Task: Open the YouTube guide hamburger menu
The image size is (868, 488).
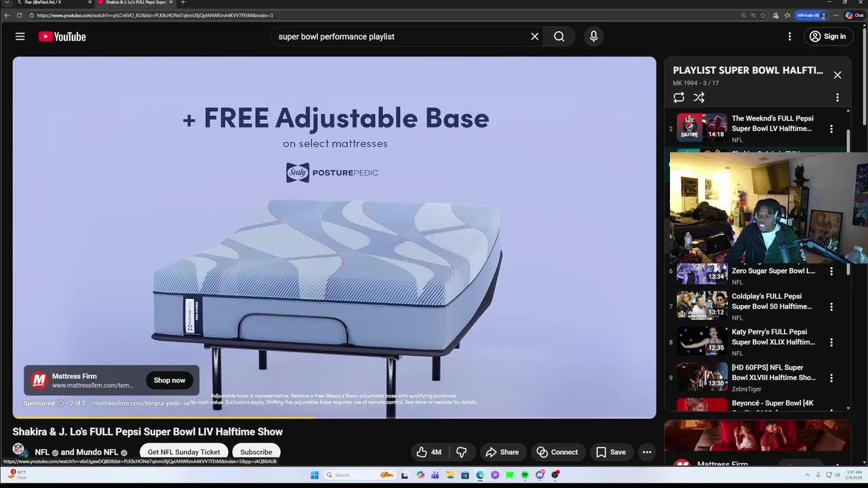Action: point(20,37)
